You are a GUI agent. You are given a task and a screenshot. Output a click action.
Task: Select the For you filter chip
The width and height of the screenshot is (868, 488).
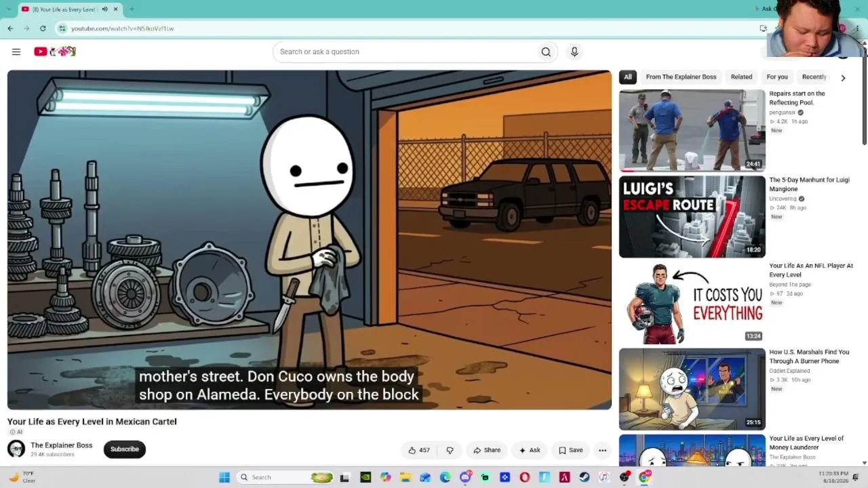pos(777,77)
